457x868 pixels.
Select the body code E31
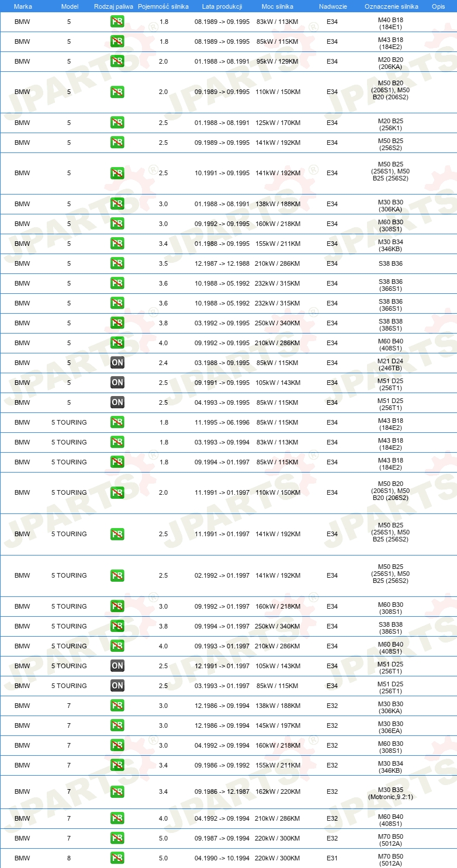(333, 858)
